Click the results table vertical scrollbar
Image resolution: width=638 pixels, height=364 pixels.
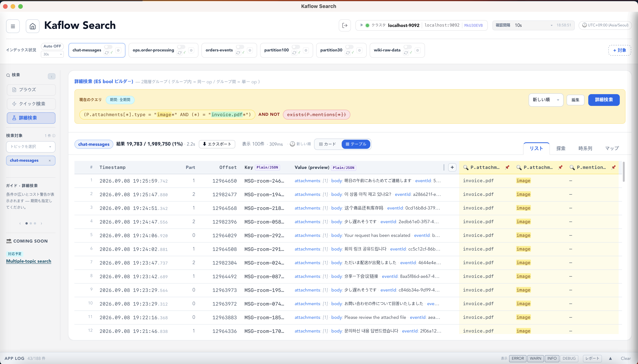pyautogui.click(x=624, y=172)
